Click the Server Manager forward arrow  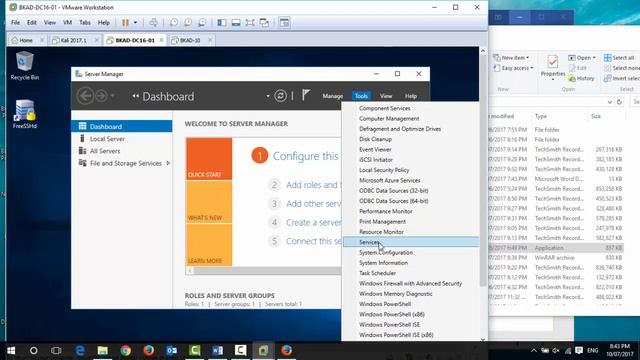click(101, 96)
